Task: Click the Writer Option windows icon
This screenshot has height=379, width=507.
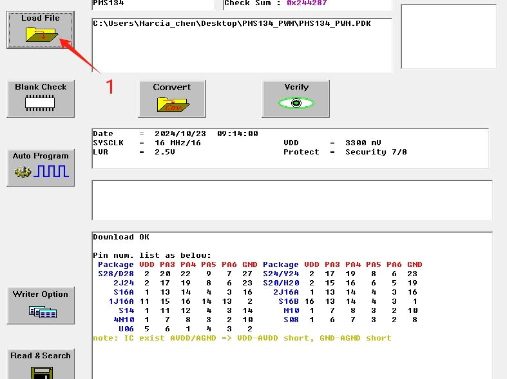Action: pyautogui.click(x=43, y=312)
